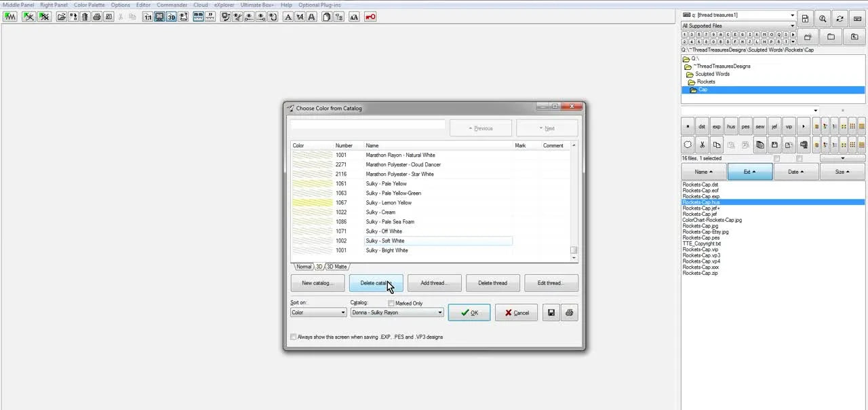The width and height of the screenshot is (868, 410).
Task: Filter files by 'jef' format button
Action: point(774,126)
